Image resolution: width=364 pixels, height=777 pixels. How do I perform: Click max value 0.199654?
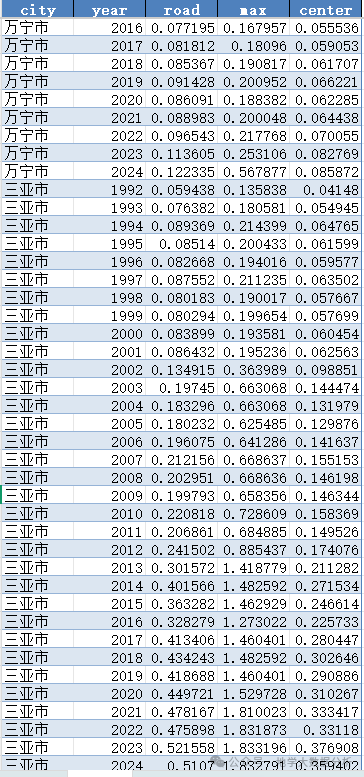(253, 316)
